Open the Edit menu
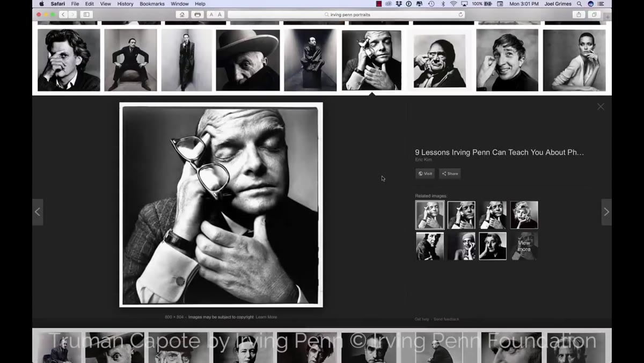This screenshot has width=644, height=363. [x=90, y=4]
